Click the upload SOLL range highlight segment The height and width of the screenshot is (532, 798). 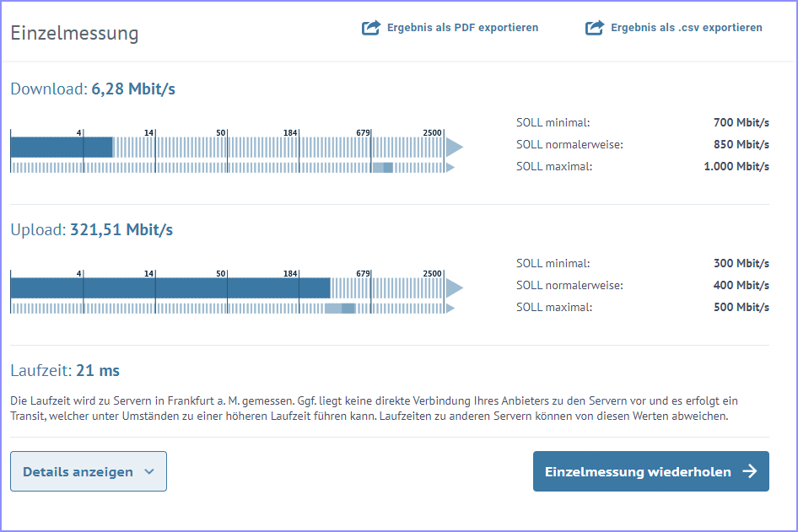[x=340, y=309]
